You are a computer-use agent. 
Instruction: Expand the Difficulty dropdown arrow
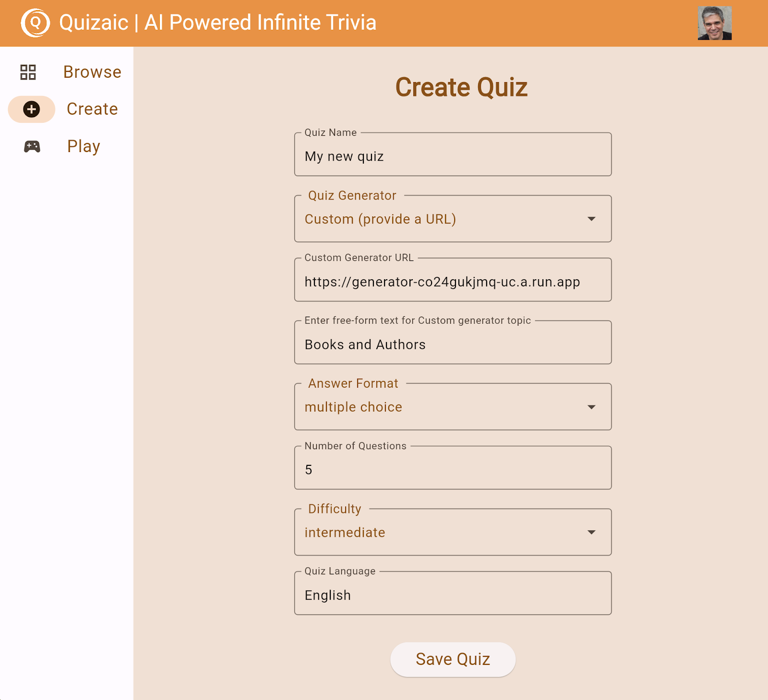coord(591,532)
